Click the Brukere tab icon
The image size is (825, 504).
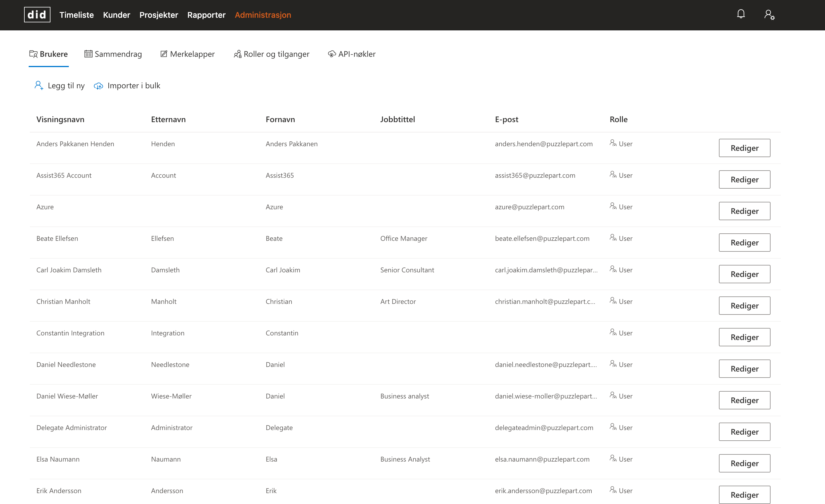(x=34, y=54)
